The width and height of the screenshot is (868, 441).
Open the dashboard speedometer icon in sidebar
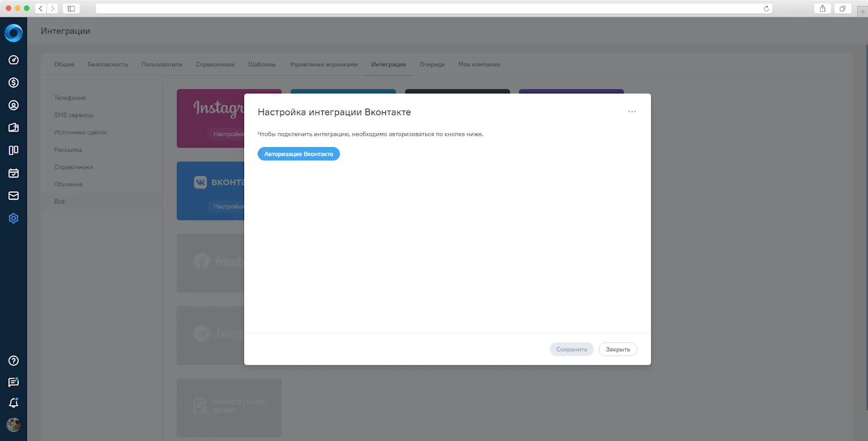14,60
